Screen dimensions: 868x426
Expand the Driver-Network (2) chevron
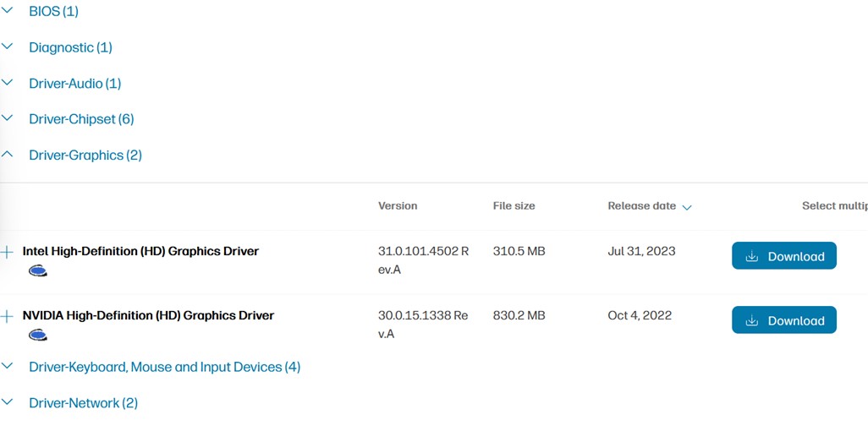8,401
